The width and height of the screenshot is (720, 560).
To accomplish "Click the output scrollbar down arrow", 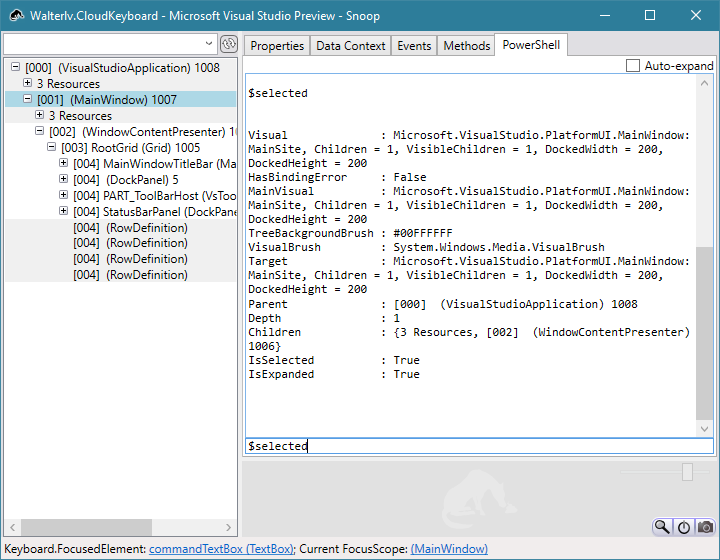I will [704, 429].
